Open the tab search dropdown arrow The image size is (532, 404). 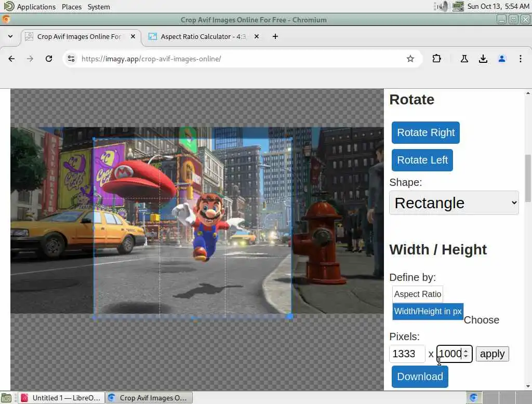(10, 36)
